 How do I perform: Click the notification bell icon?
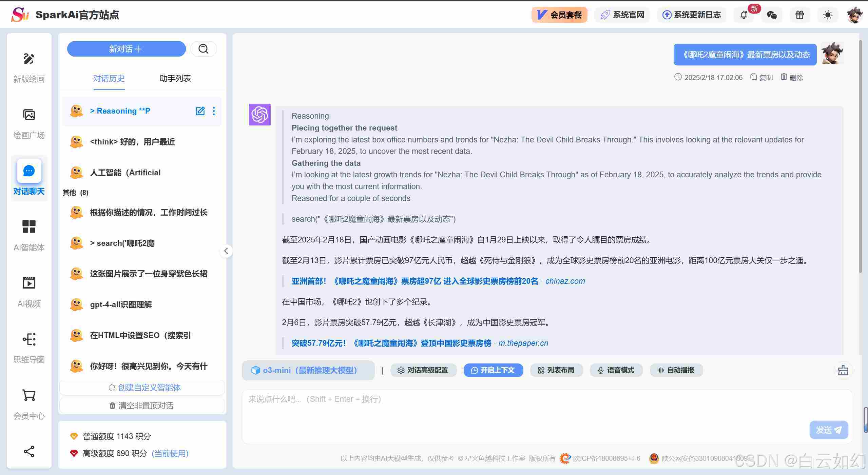(x=744, y=15)
